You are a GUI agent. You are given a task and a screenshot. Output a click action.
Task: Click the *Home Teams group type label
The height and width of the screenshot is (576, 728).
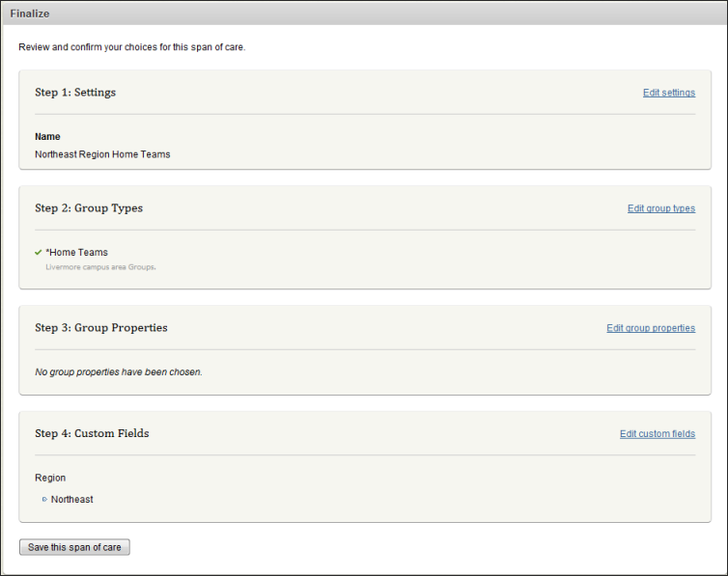point(76,253)
